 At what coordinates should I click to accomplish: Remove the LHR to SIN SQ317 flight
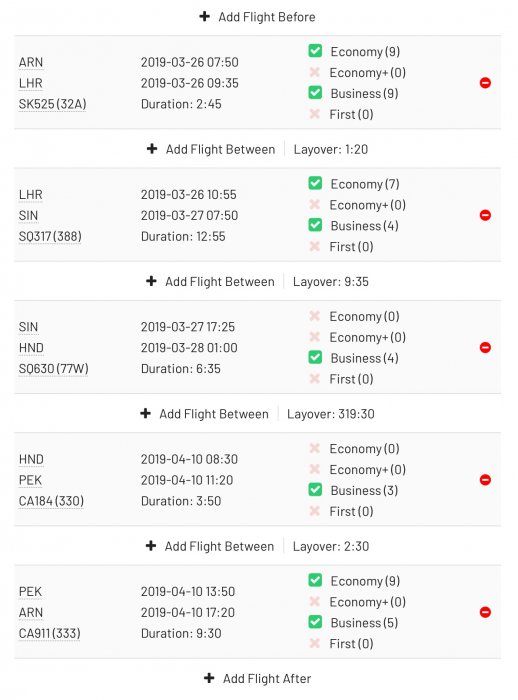485,215
